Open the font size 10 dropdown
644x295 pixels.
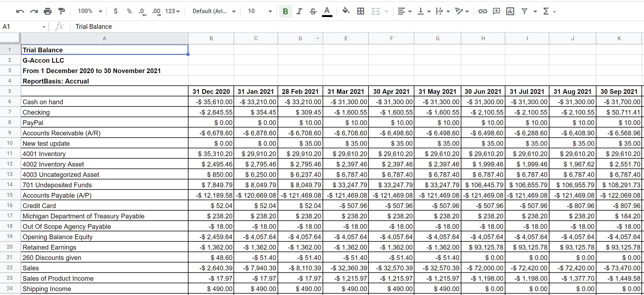tap(260, 11)
